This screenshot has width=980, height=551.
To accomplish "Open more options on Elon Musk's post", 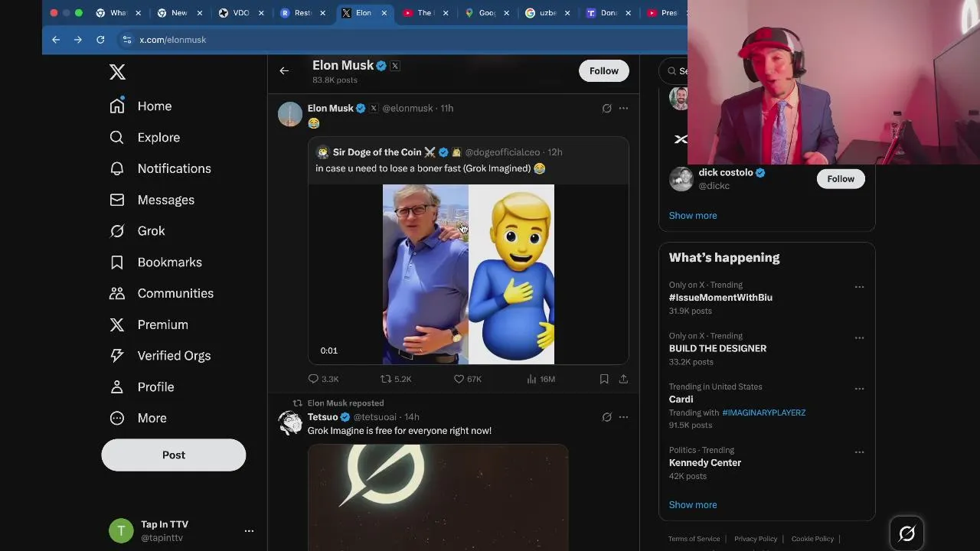I will tap(623, 109).
